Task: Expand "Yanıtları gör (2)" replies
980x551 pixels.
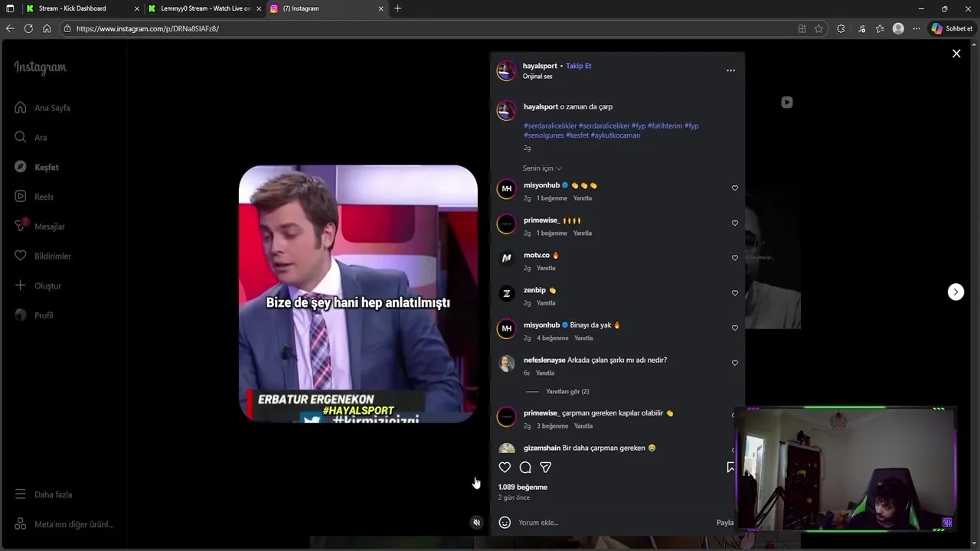Action: click(567, 392)
